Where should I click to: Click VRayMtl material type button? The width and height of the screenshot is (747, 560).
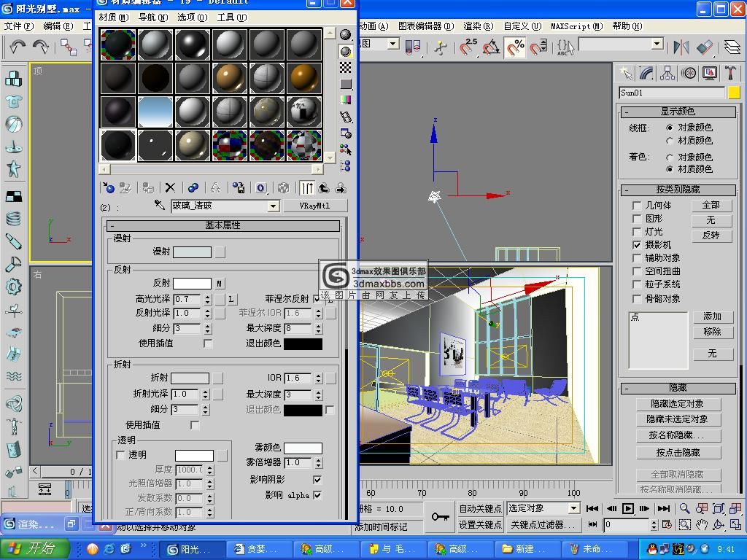315,206
